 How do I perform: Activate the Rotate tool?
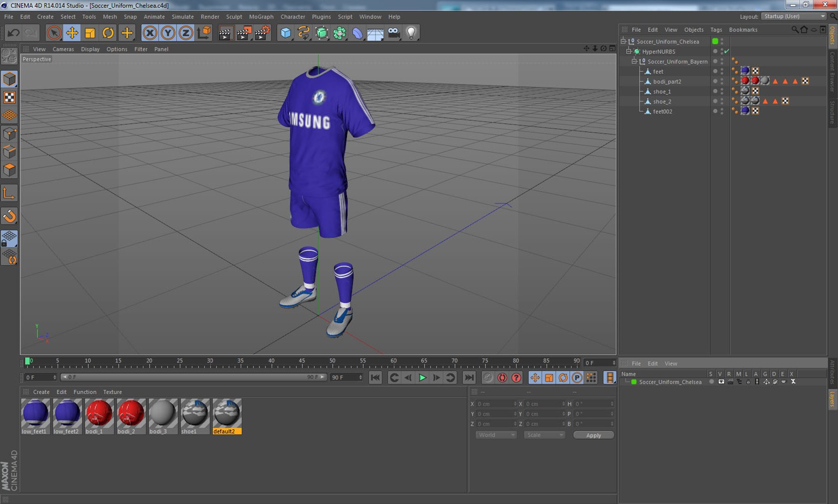pyautogui.click(x=108, y=33)
